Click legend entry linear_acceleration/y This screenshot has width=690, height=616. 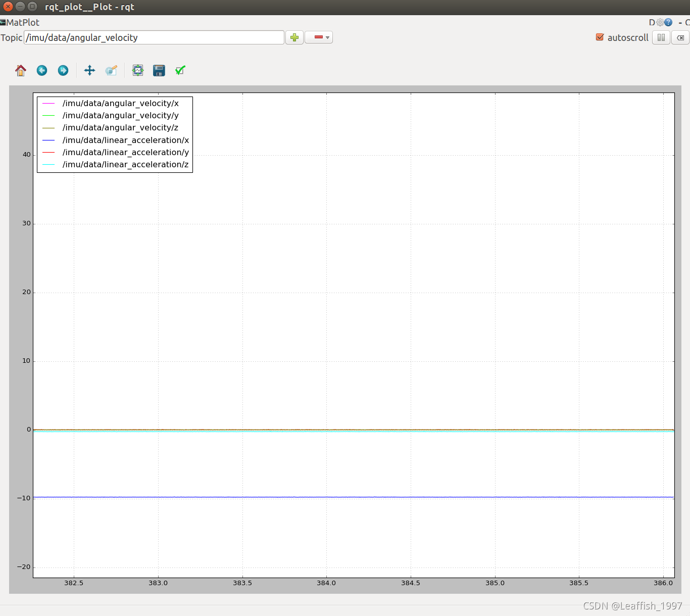click(126, 152)
